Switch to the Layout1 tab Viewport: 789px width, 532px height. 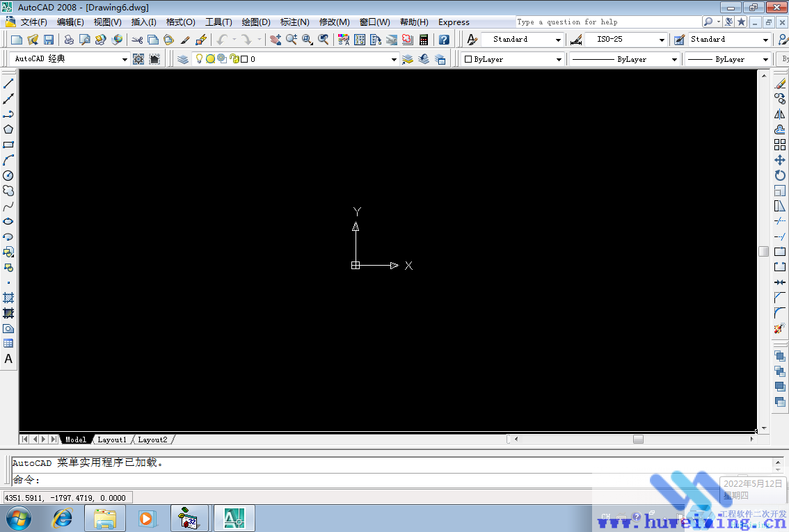112,440
